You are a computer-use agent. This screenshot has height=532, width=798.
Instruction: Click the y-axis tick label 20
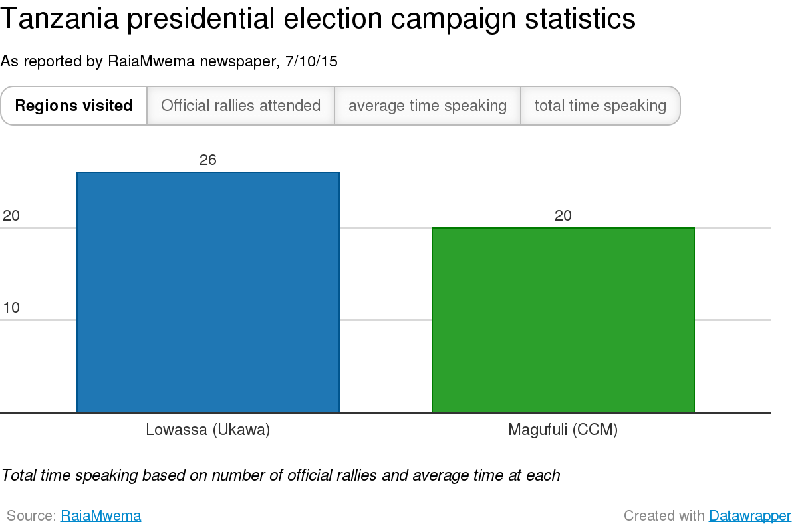click(11, 216)
